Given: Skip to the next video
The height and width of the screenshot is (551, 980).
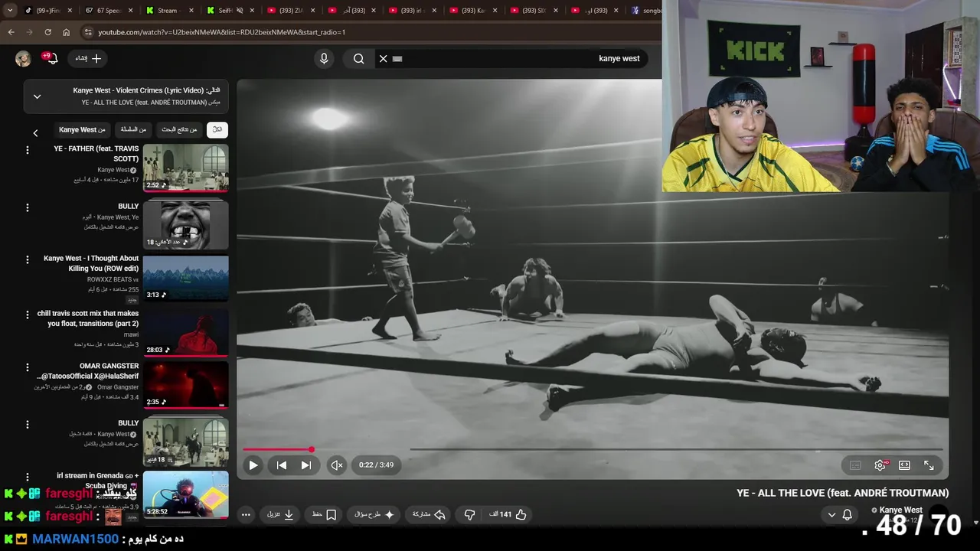Looking at the screenshot, I should [306, 465].
